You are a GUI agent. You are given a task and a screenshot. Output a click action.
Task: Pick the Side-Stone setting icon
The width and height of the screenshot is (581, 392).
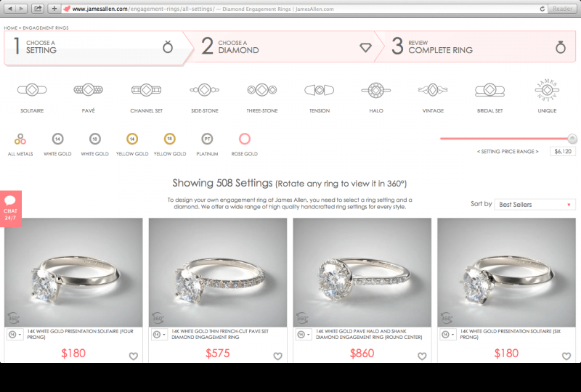click(205, 90)
